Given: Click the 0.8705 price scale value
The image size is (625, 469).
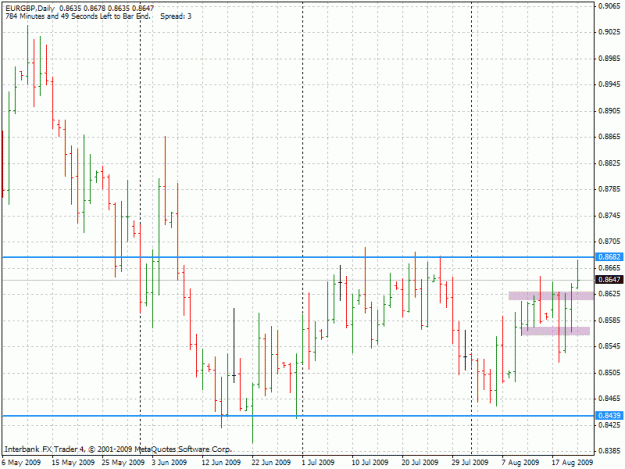Looking at the screenshot, I should tap(610, 241).
